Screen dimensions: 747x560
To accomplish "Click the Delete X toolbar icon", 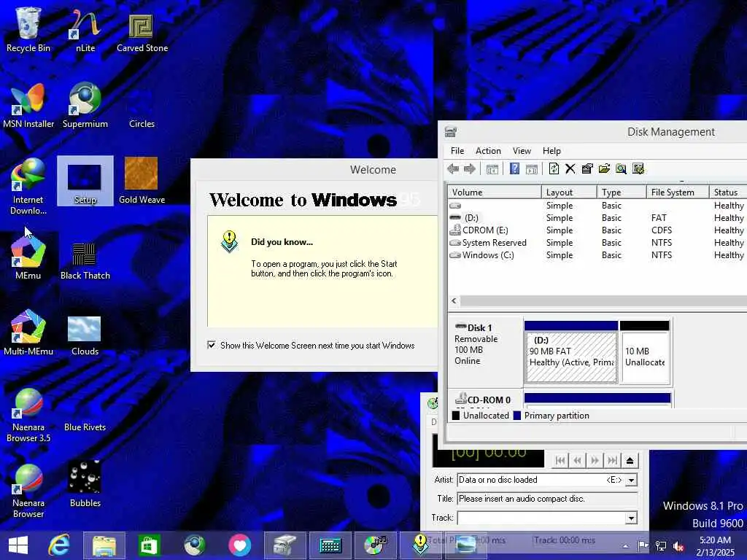I will pos(570,168).
